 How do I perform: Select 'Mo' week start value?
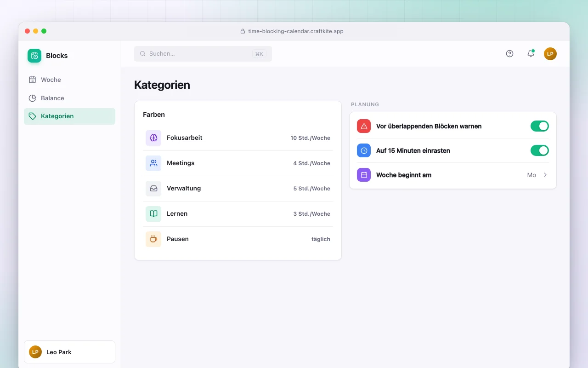tap(531, 175)
